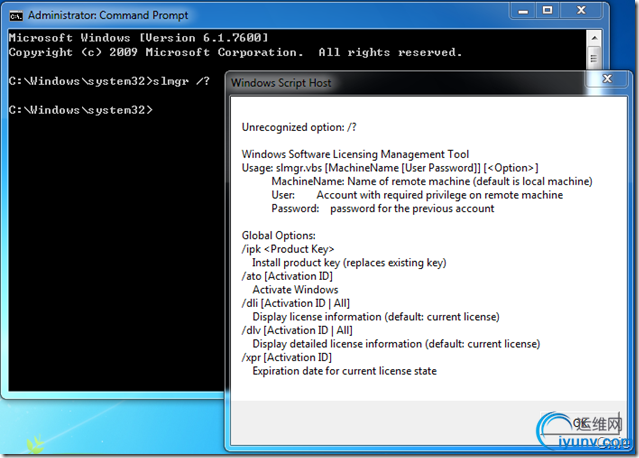The image size is (639, 458).
Task: Click the 'User: Account with required privilege' line
Action: (417, 195)
